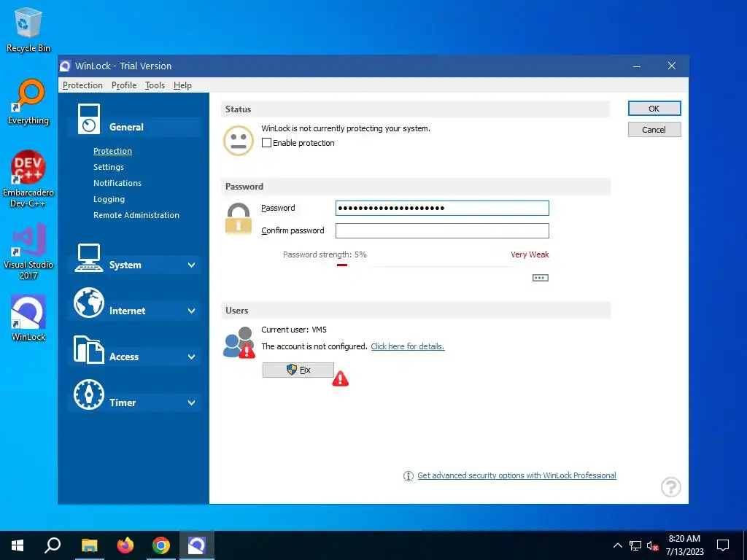This screenshot has height=560, width=747.
Task: Show hidden tray icons arrow
Action: [617, 545]
